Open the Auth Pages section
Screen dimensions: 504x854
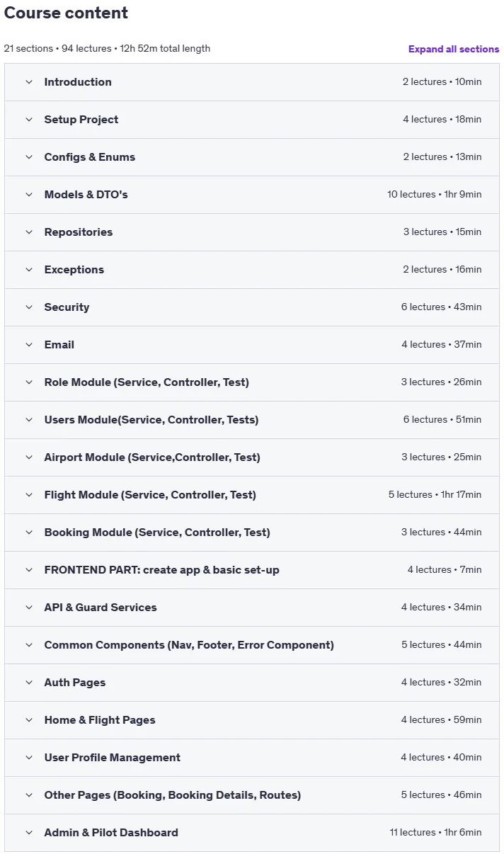pos(252,683)
